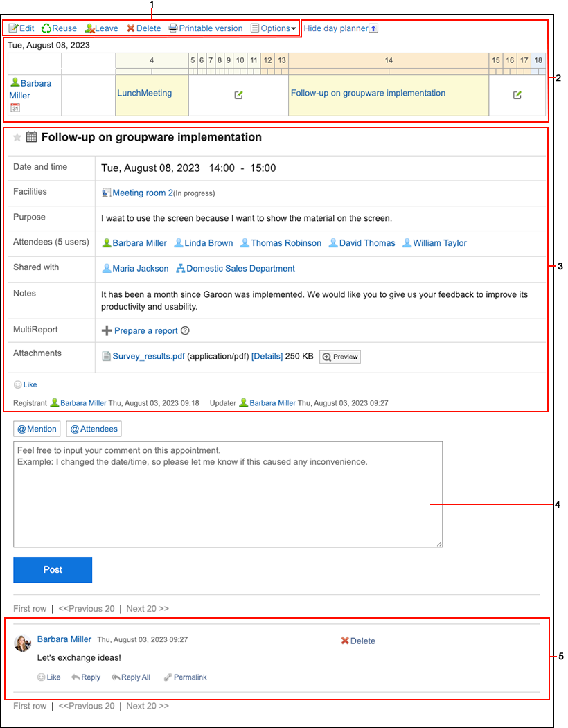Open Maria Jackson in Shared with
Image resolution: width=568 pixels, height=728 pixels.
(x=140, y=268)
